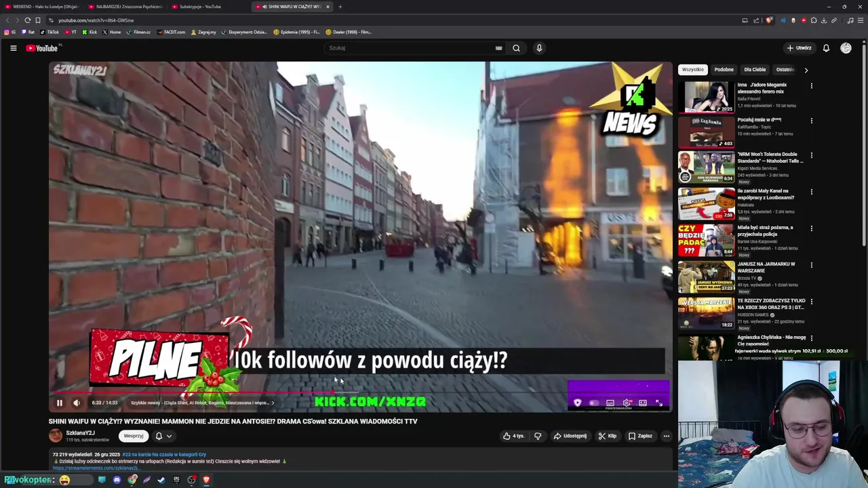Open options for 'Ile zarobi Mały Kanał'

pyautogui.click(x=811, y=192)
